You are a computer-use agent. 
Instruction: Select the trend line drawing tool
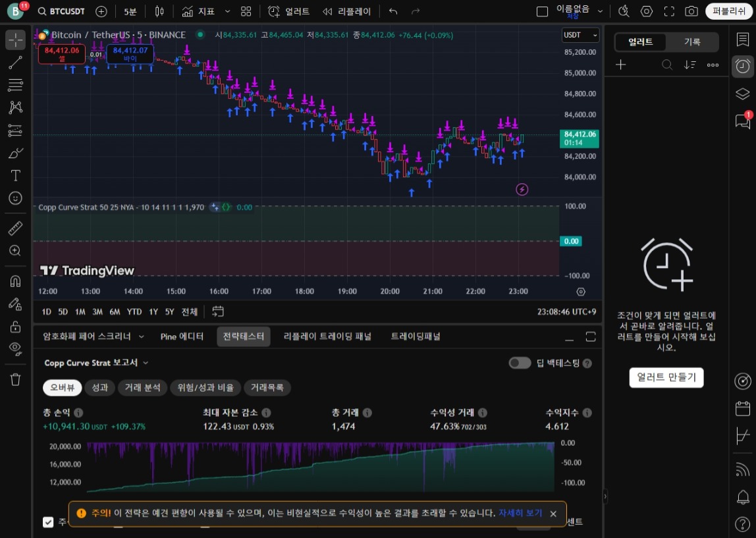pos(15,62)
